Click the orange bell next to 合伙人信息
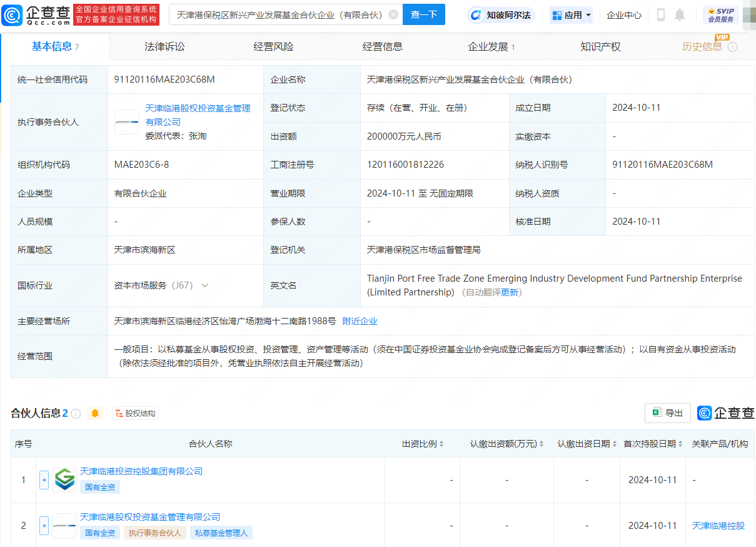 pos(95,413)
